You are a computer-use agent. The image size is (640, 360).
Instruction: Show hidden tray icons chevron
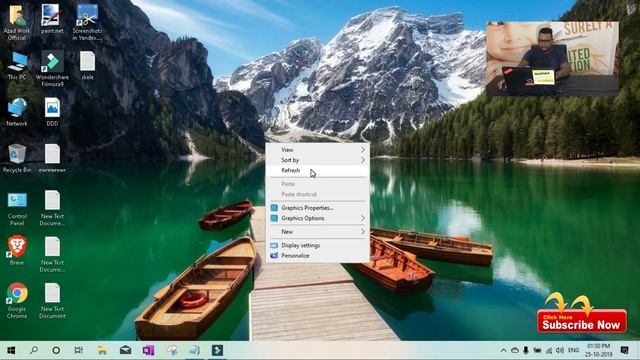tap(503, 350)
